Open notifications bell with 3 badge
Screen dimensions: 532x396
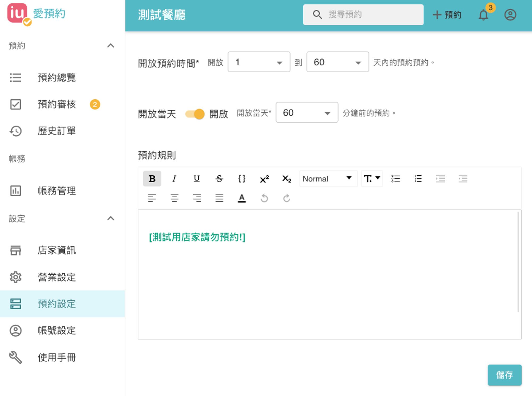tap(484, 15)
